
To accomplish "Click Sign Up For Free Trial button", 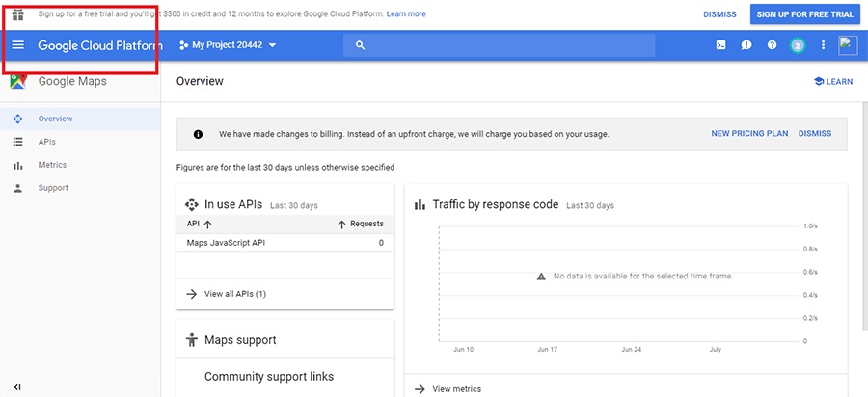I will coord(804,14).
